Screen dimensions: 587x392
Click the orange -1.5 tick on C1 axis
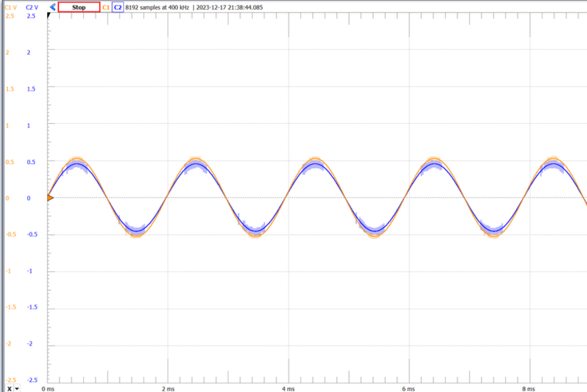[10, 308]
